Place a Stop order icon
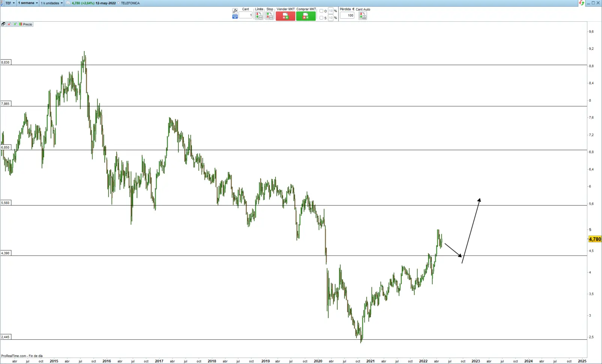This screenshot has height=364, width=602. pyautogui.click(x=270, y=16)
